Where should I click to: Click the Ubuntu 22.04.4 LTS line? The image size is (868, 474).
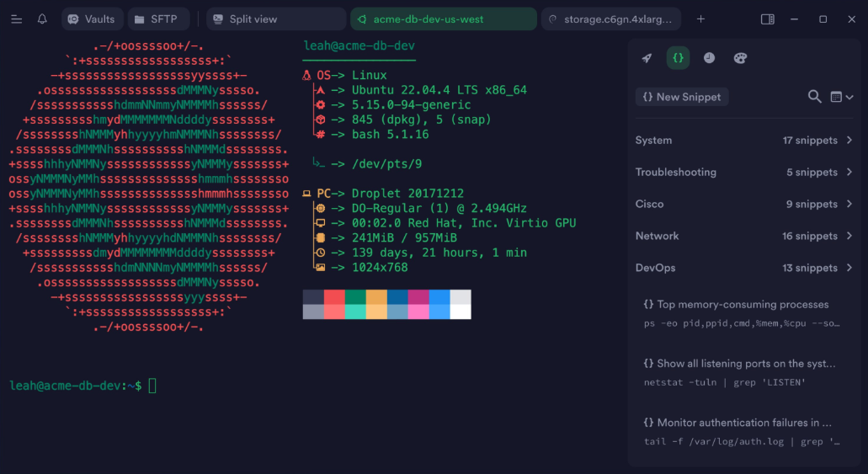(439, 90)
